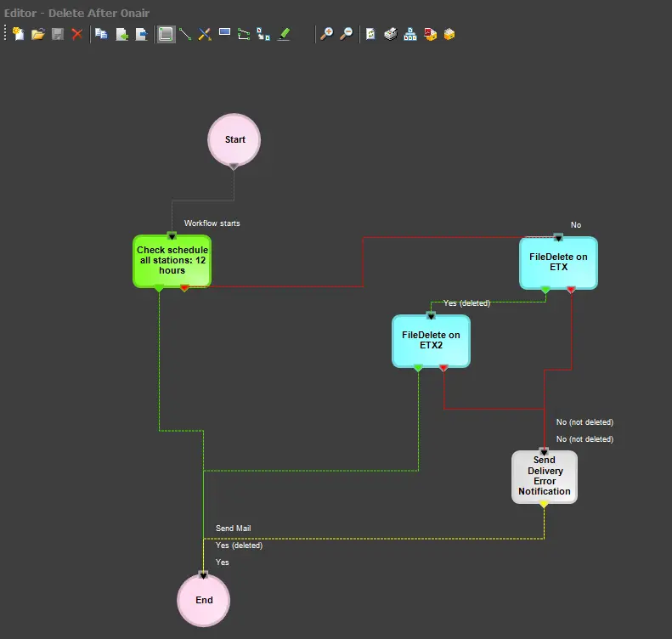Select the Check schedule all stations node
Image resolution: width=672 pixels, height=639 pixels.
[172, 260]
